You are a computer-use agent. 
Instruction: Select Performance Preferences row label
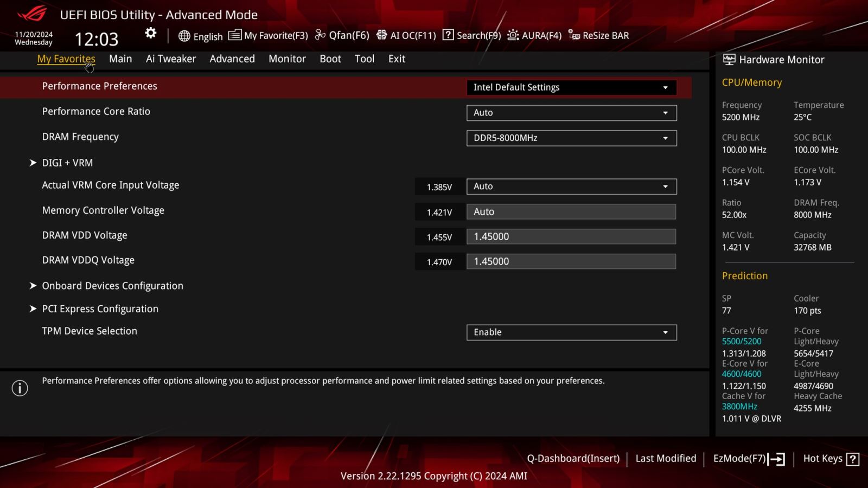tap(100, 86)
